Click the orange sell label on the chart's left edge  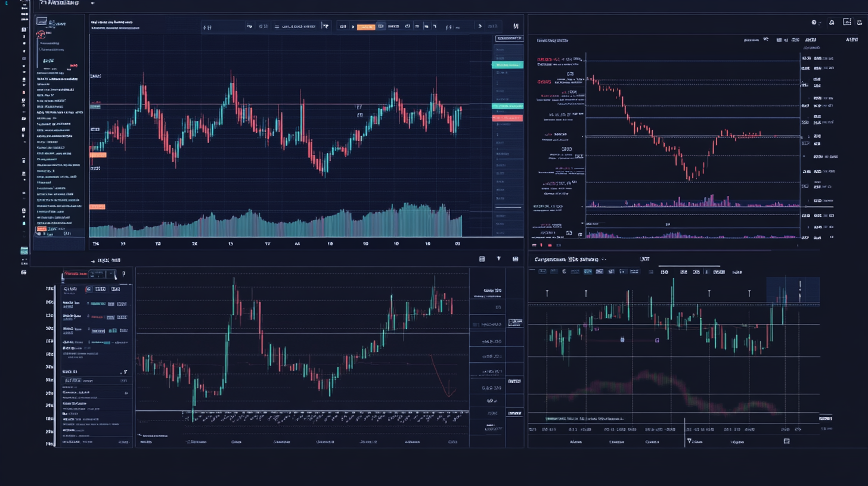97,154
